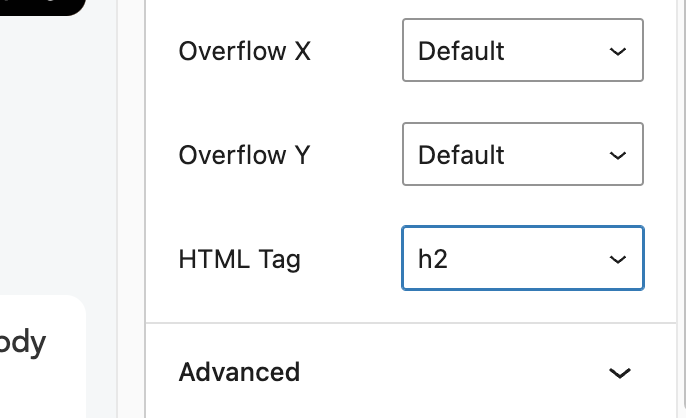Viewport: 686px width, 418px height.
Task: Click the chevron arrow in Overflow Y
Action: point(618,155)
